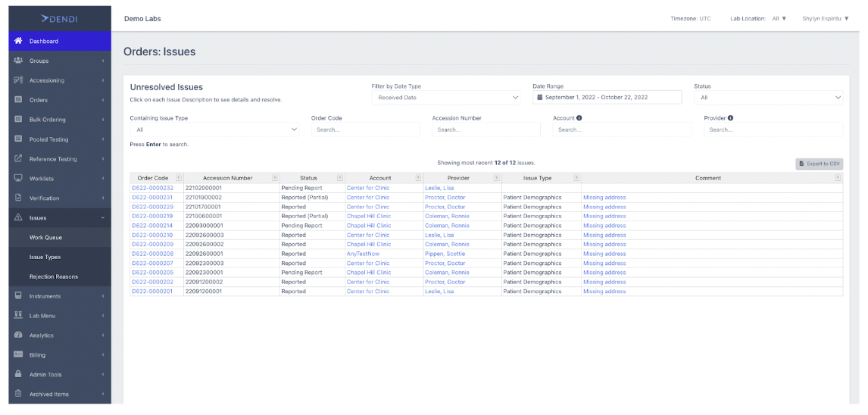Click the Provider info icon
Image resolution: width=868 pixels, height=415 pixels.
tap(731, 118)
